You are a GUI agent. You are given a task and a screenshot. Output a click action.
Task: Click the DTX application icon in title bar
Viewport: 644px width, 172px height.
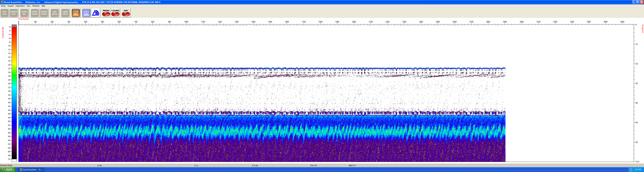(x=2, y=2)
